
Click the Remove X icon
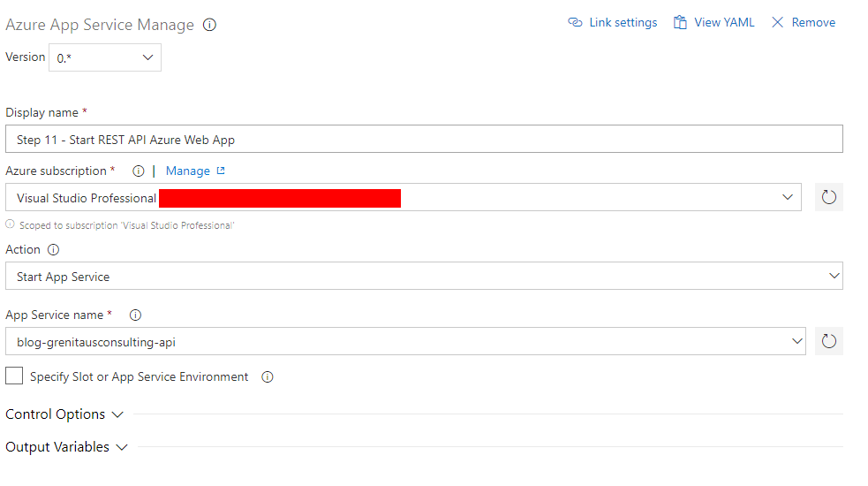pyautogui.click(x=777, y=22)
